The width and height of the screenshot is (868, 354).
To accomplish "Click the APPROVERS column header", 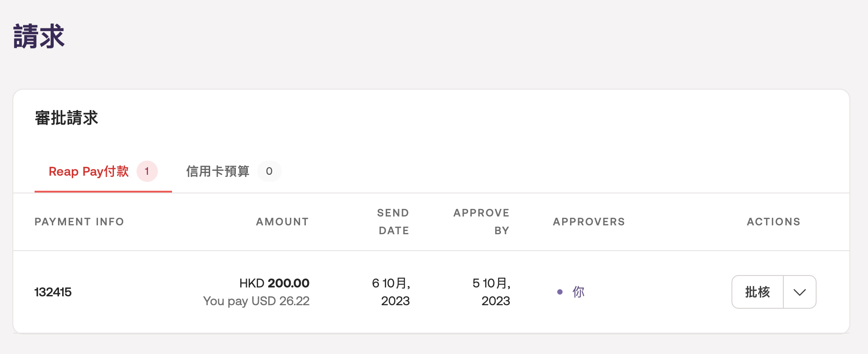I will [589, 222].
